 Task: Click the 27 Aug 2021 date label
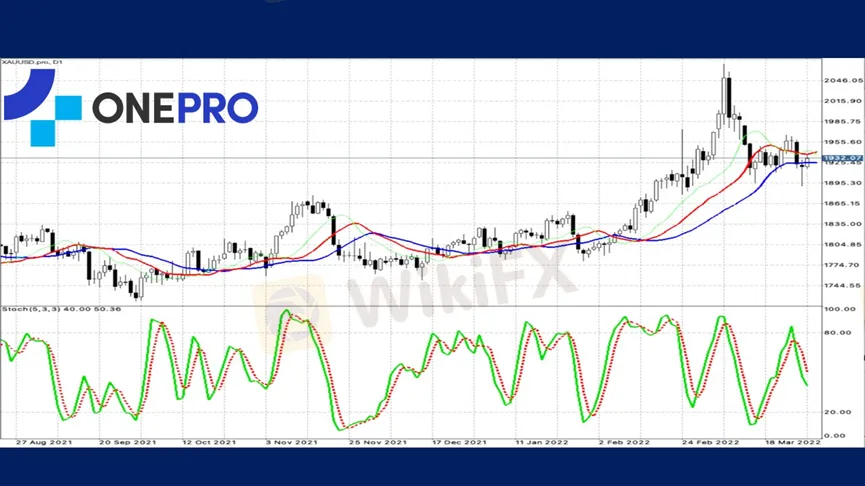click(44, 442)
